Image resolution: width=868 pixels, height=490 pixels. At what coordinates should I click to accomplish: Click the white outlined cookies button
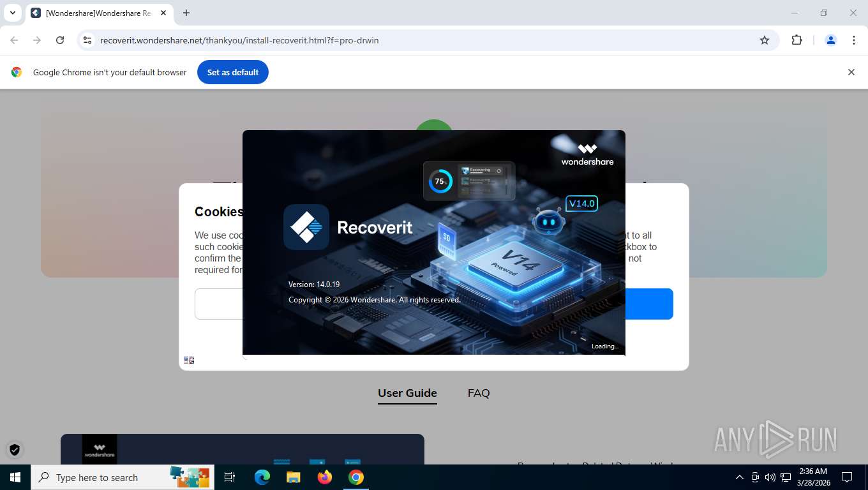pos(219,304)
